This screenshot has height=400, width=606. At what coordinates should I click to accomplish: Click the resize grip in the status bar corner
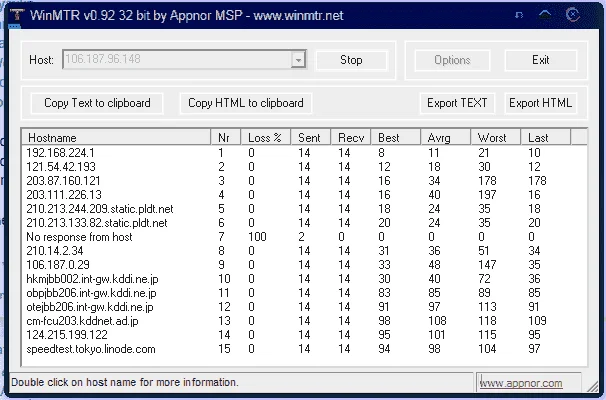click(x=592, y=386)
